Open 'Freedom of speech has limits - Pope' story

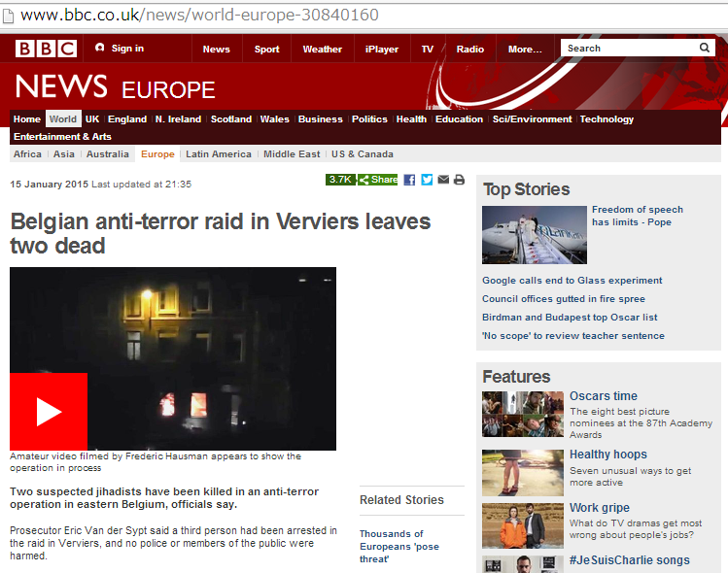pyautogui.click(x=637, y=216)
